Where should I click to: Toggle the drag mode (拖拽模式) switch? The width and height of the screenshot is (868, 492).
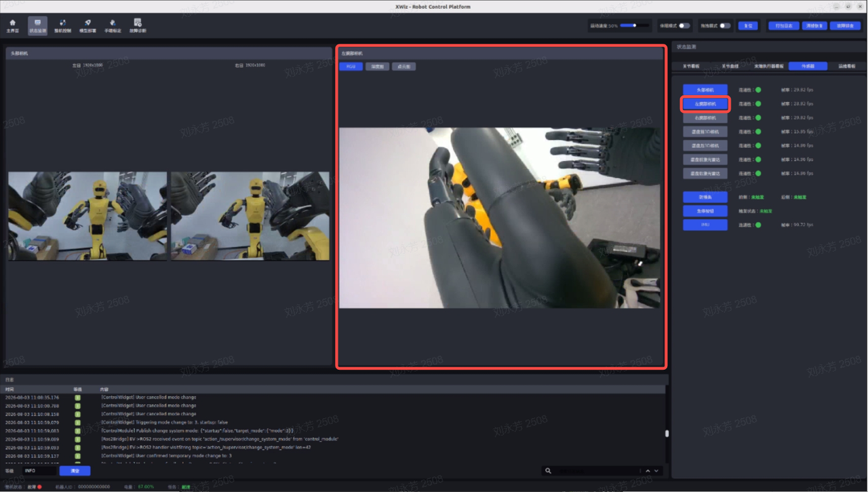pyautogui.click(x=725, y=26)
